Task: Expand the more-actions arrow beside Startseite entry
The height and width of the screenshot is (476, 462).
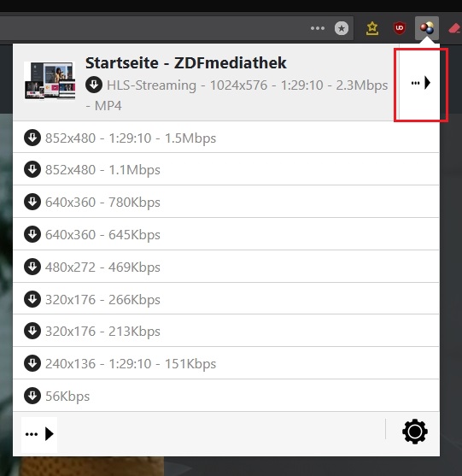Action: coord(420,83)
